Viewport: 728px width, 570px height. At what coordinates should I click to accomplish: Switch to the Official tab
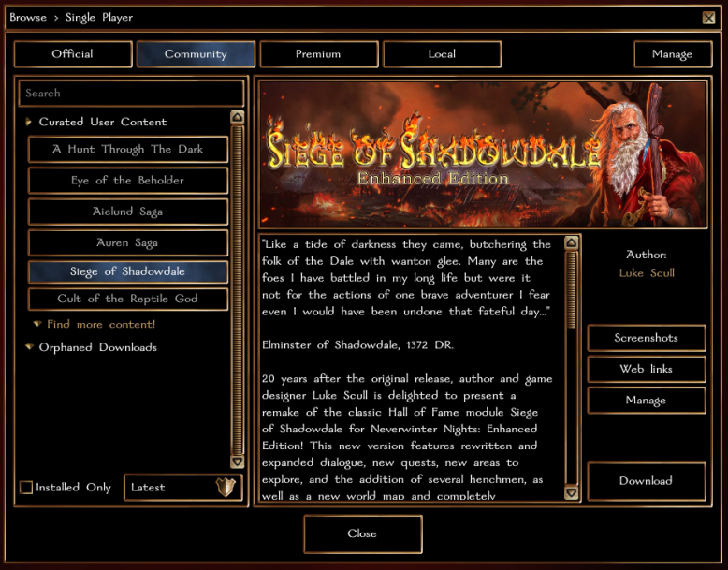coord(73,54)
